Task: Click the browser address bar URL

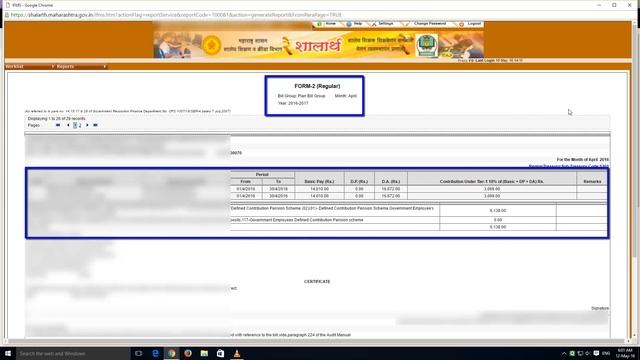Action: pos(176,15)
